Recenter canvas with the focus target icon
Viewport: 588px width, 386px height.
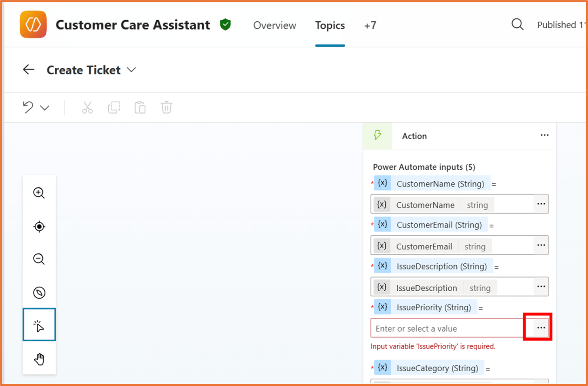point(39,227)
